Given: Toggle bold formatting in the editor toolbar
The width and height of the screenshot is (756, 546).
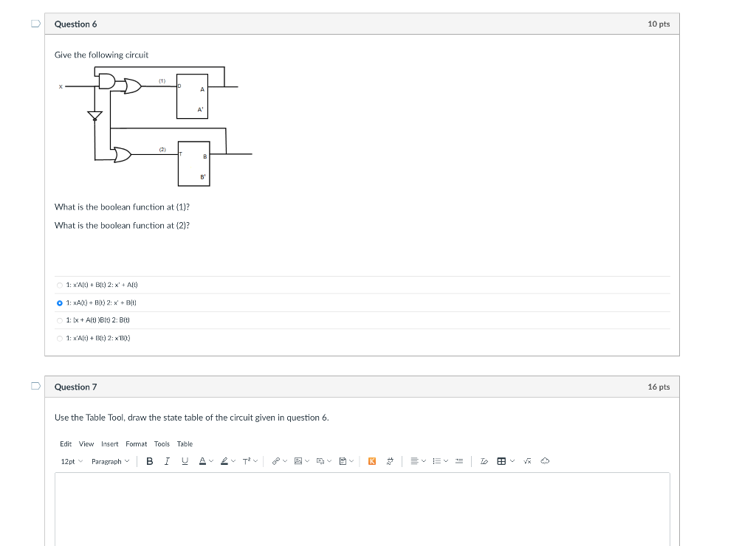Looking at the screenshot, I should pos(149,461).
